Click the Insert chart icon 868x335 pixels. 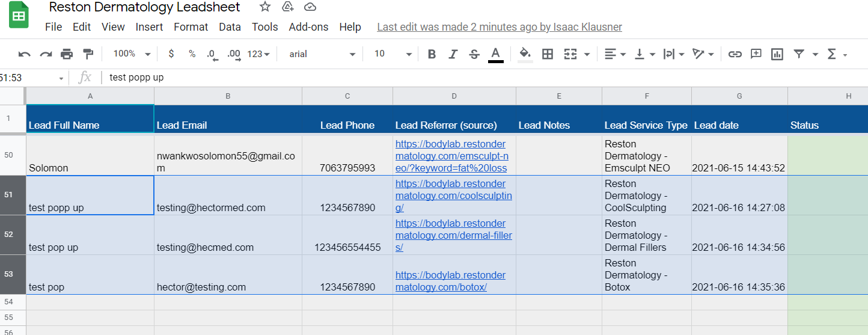(x=777, y=54)
